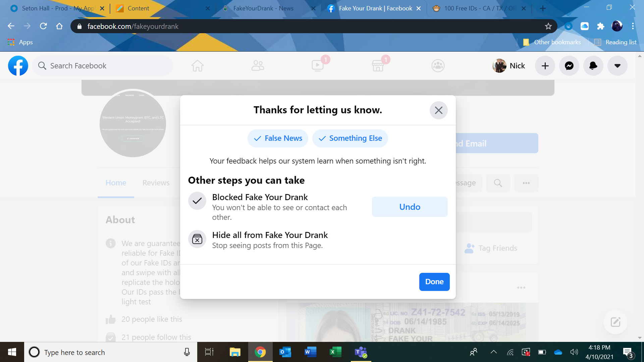Image resolution: width=644 pixels, height=362 pixels.
Task: Open Microsoft Teams from taskbar
Action: pyautogui.click(x=361, y=352)
